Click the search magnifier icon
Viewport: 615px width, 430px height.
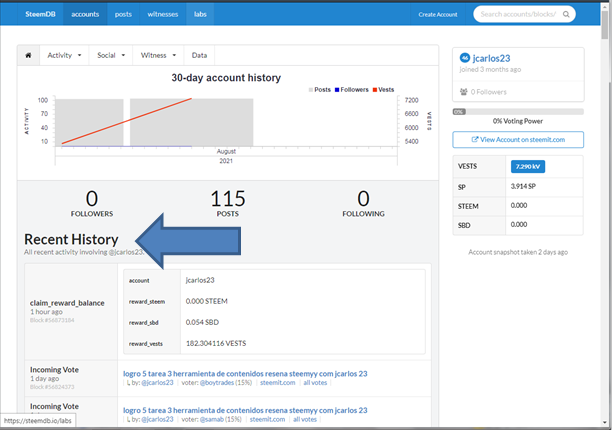(566, 14)
